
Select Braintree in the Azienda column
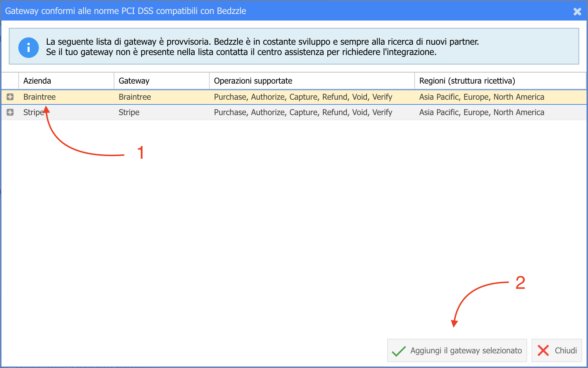tap(40, 97)
